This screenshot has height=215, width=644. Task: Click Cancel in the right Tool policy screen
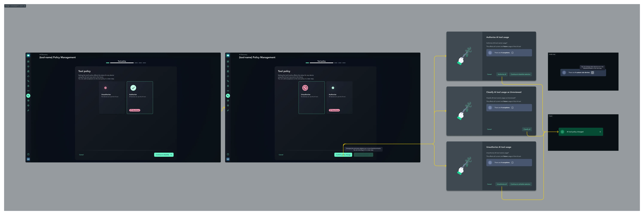coord(281,155)
